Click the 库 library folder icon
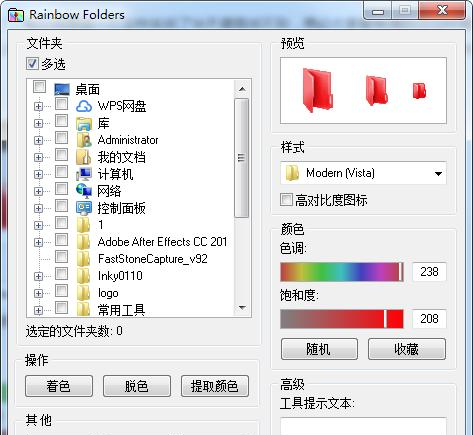The height and width of the screenshot is (435, 473). tap(84, 123)
